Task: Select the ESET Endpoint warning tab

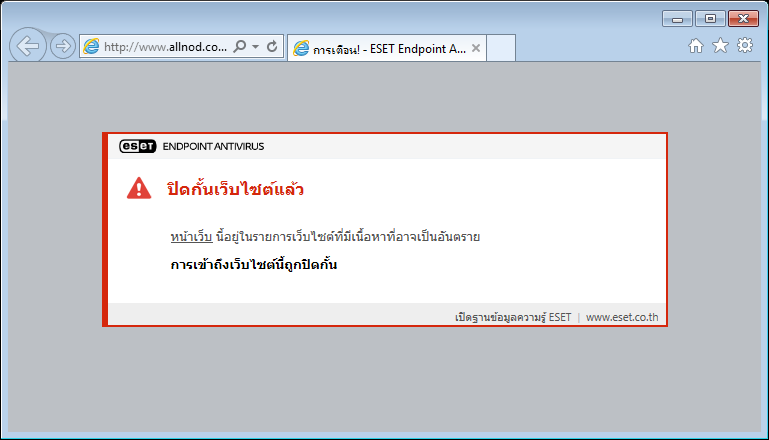Action: [387, 48]
